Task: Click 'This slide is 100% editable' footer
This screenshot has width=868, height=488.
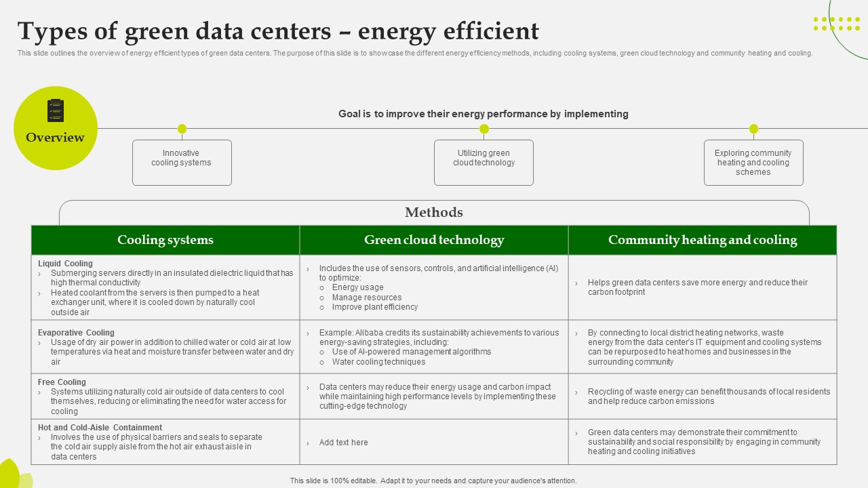Action: click(433, 481)
